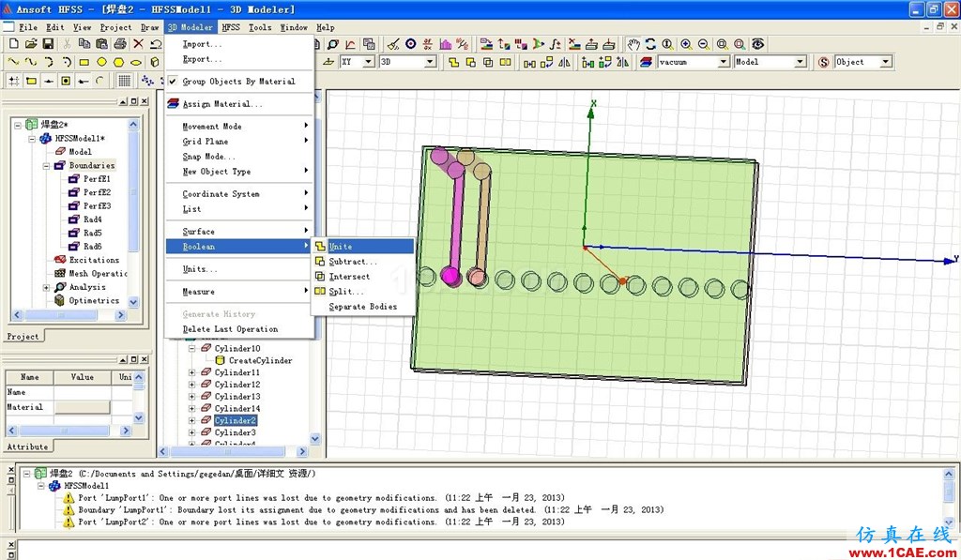This screenshot has height=560, width=961.
Task: Choose Intersect from the Boolean submenu
Action: pyautogui.click(x=363, y=277)
